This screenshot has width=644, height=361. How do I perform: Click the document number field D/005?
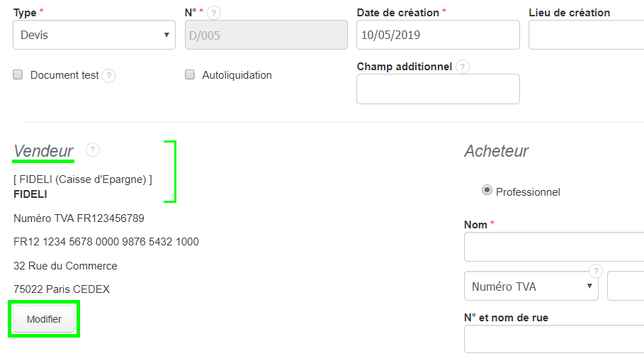coord(266,35)
